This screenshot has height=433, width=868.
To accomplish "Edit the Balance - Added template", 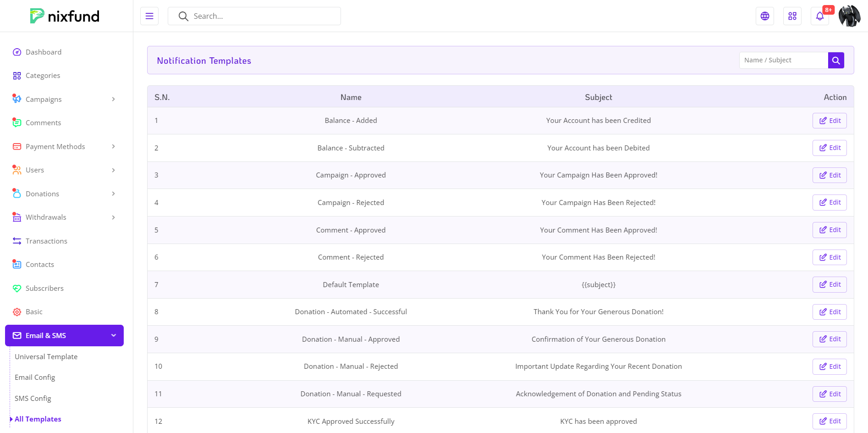I will (829, 121).
